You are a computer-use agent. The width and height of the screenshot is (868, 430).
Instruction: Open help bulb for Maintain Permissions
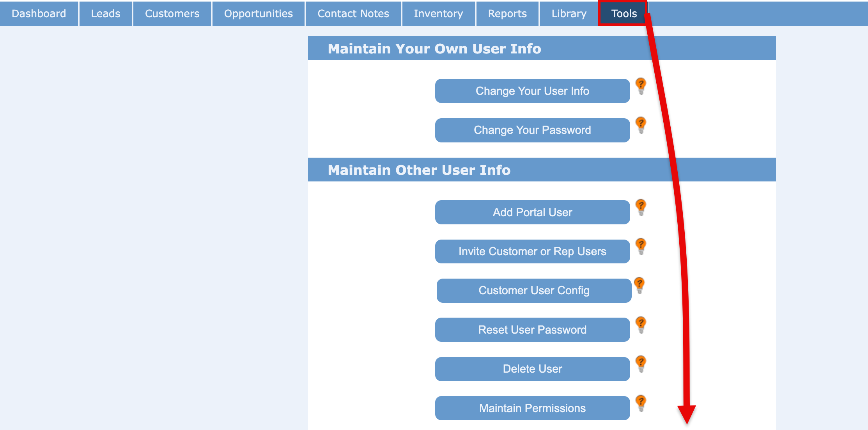(641, 403)
